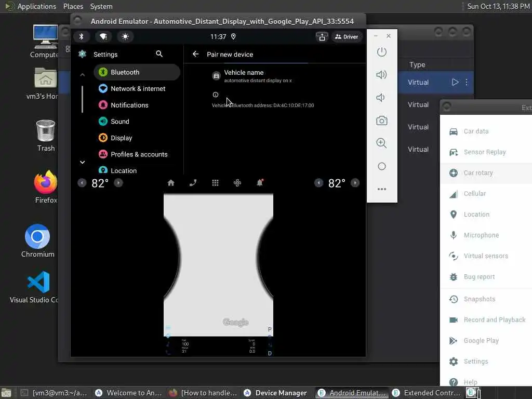Increase left temperature
Image resolution: width=532 pixels, height=399 pixels.
(118, 183)
